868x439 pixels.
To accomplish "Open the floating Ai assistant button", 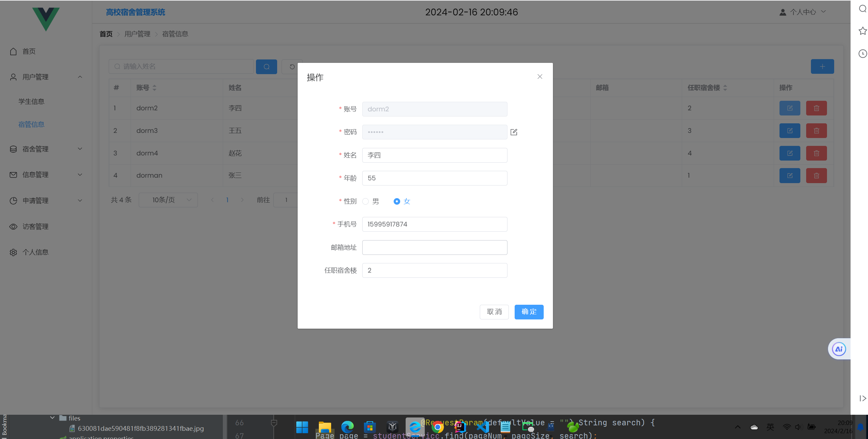I will tap(839, 349).
